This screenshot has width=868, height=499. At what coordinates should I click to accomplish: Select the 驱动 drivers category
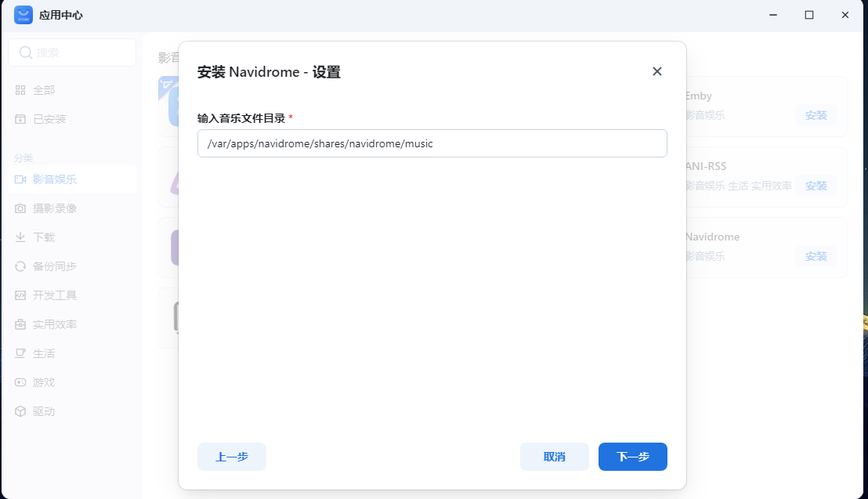coord(72,411)
